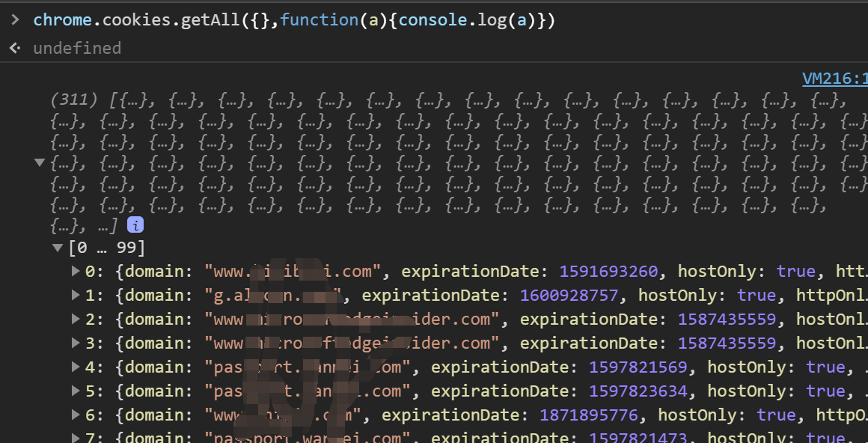
Task: Select expirationDate value 1871895776
Action: pyautogui.click(x=588, y=415)
